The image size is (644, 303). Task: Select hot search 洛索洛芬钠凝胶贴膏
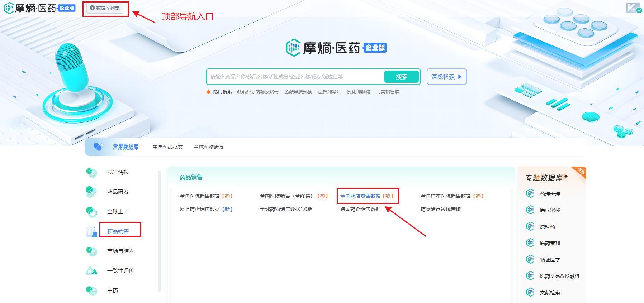click(257, 92)
